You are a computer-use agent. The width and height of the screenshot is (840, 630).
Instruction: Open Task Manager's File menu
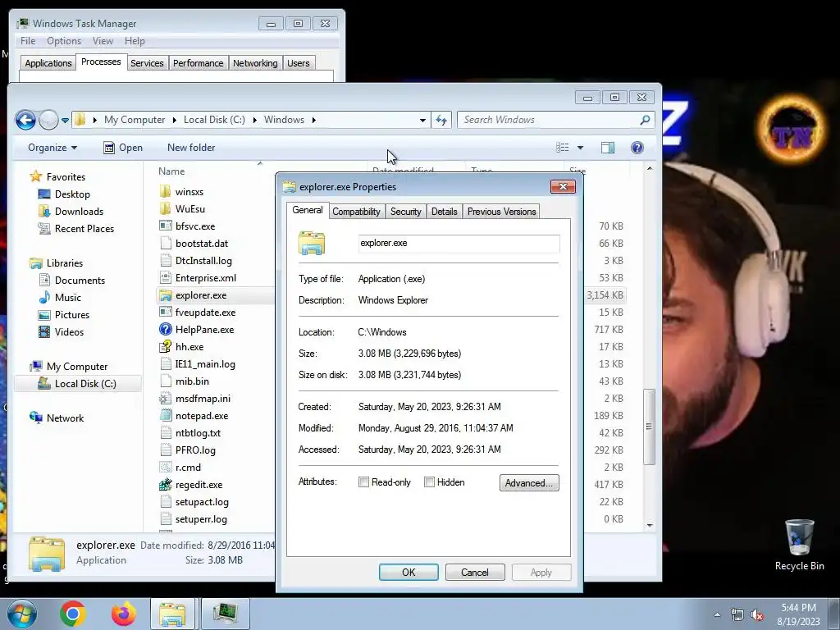click(28, 41)
